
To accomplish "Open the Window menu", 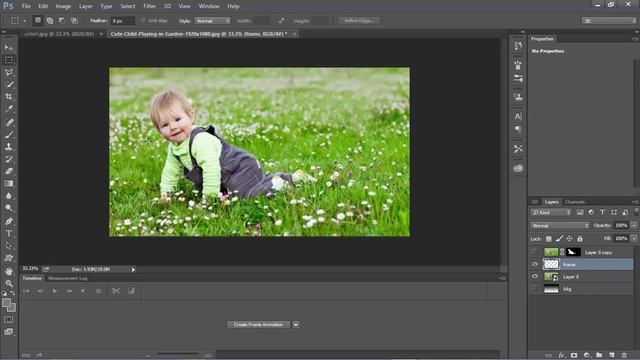I will tap(209, 6).
